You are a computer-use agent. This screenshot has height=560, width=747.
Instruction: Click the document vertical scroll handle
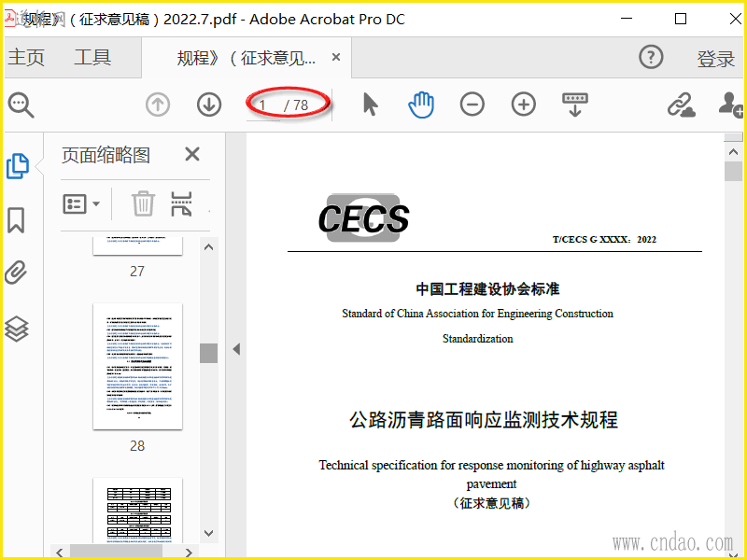click(x=734, y=172)
